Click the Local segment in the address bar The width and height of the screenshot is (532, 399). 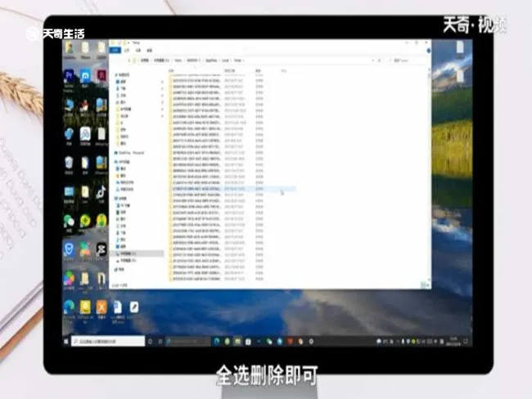click(x=225, y=61)
